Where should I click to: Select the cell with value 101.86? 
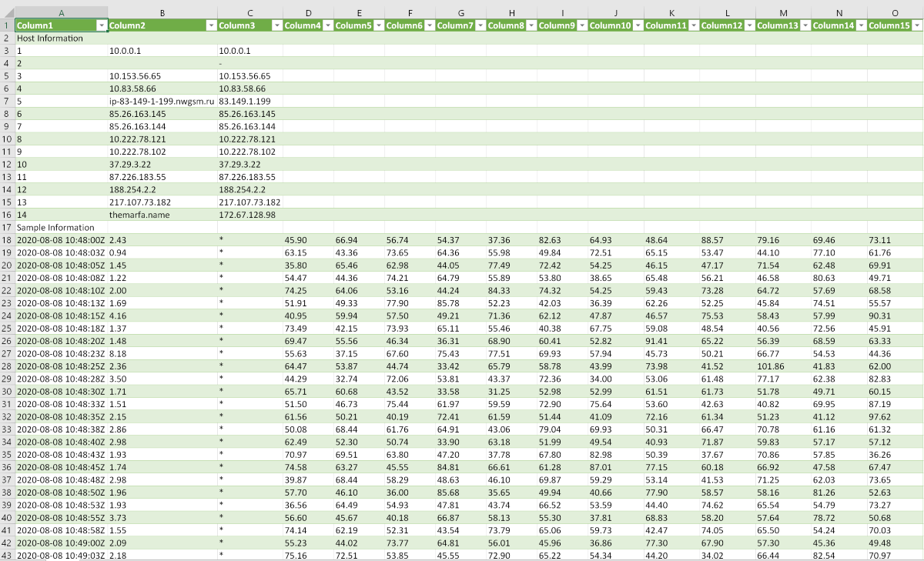pos(783,366)
